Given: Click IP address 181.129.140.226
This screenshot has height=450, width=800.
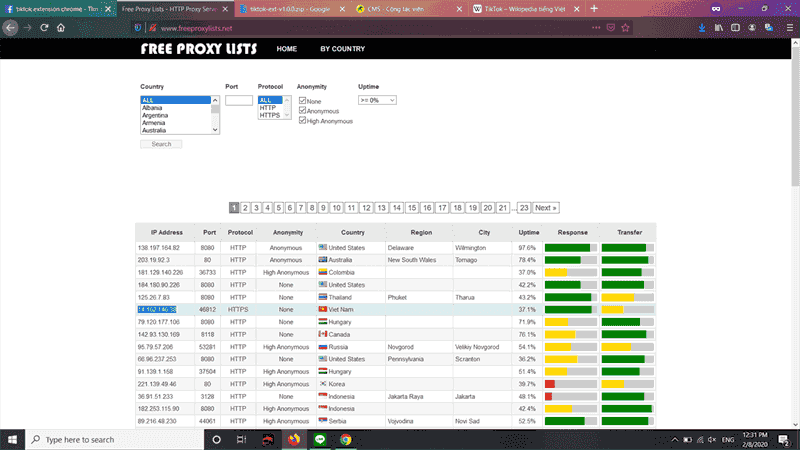Looking at the screenshot, I should click(160, 272).
